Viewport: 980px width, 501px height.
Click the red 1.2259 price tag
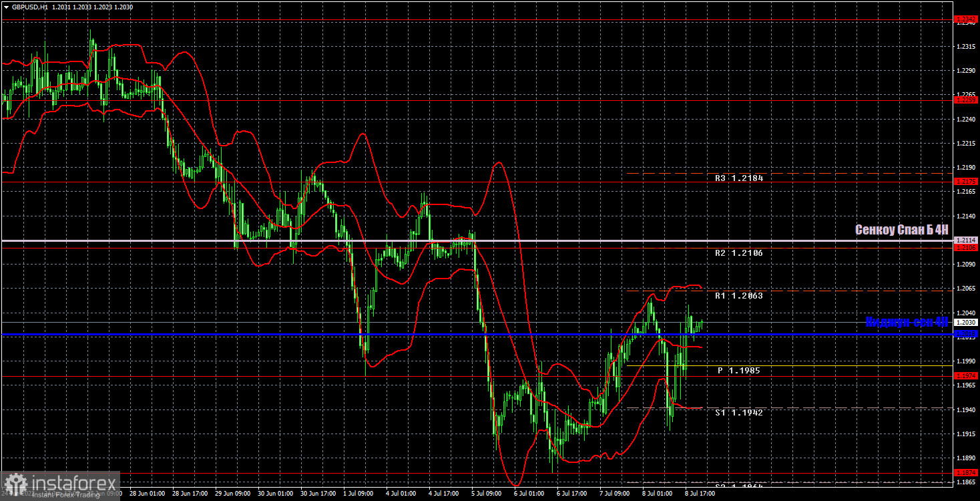tap(966, 100)
